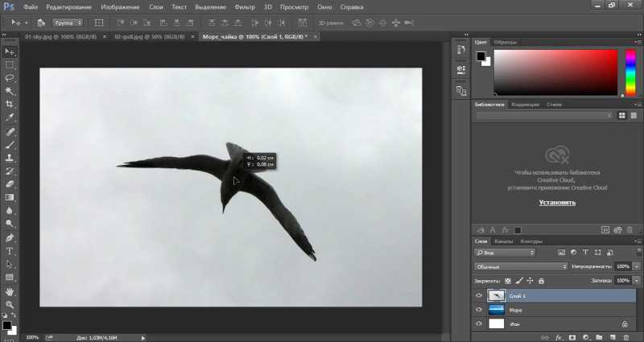Select the Море layer thumbnail
This screenshot has height=342, width=644.
pyautogui.click(x=496, y=310)
